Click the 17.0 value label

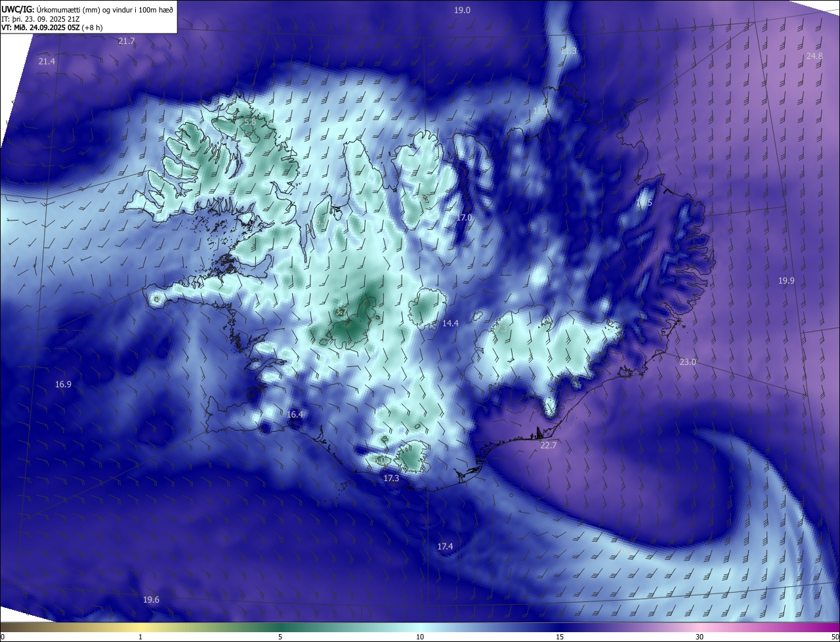pos(464,217)
